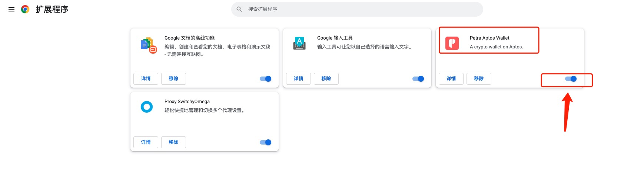This screenshot has width=644, height=183.
Task: Click the 扩展程序 page title
Action: click(52, 9)
